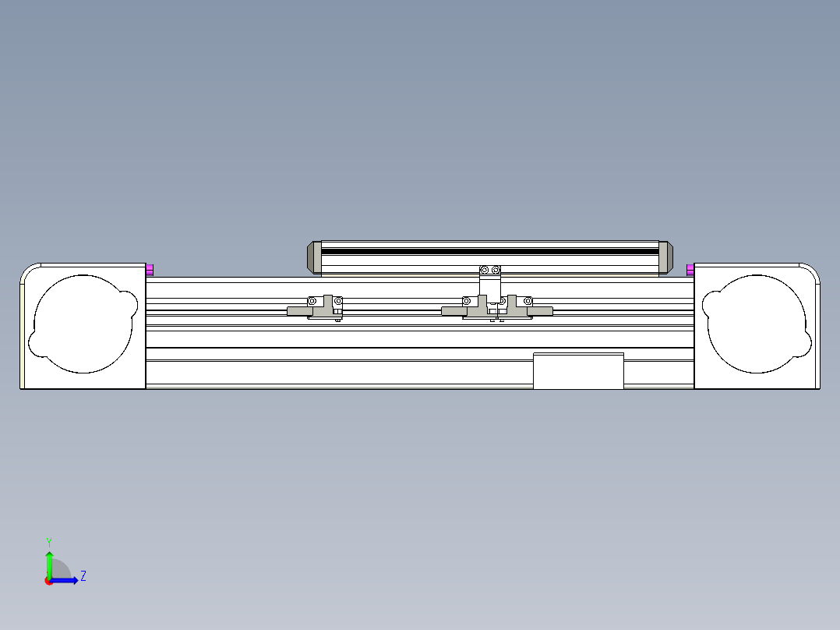The width and height of the screenshot is (840, 630).
Task: Select the vertical two-screw bracket under the carriage
Action: click(x=490, y=284)
